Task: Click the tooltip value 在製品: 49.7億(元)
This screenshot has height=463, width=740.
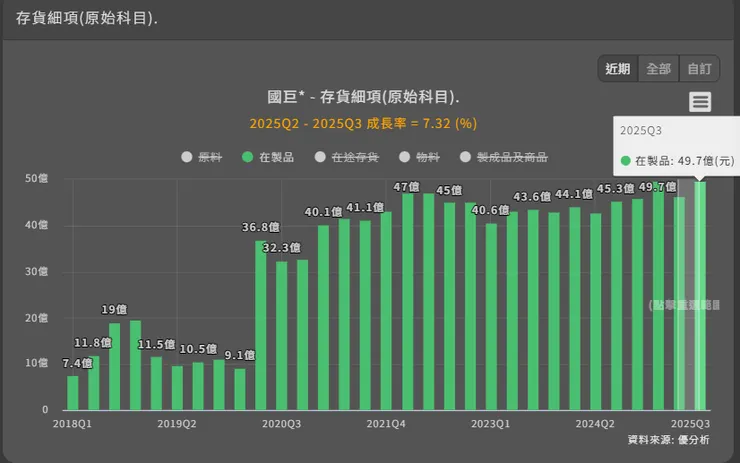Action: pos(678,161)
